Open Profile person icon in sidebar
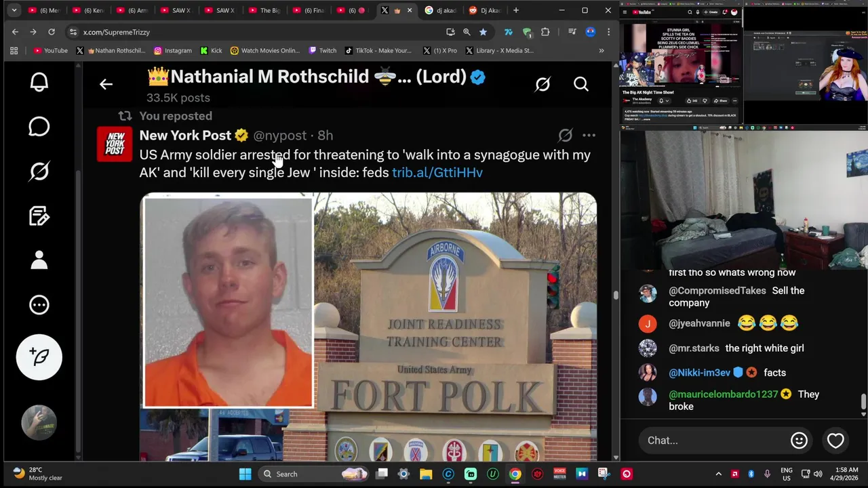Viewport: 868px width, 488px height. pos(39,260)
